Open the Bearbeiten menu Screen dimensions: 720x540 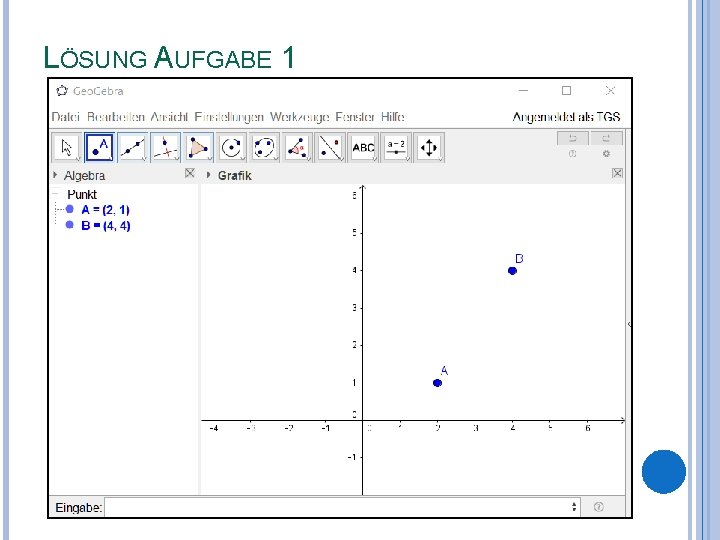point(116,117)
